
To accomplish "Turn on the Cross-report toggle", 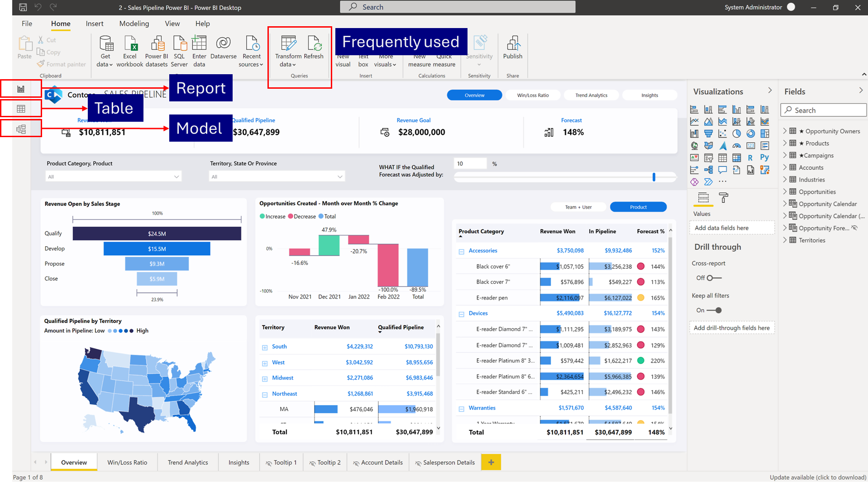I will (714, 278).
